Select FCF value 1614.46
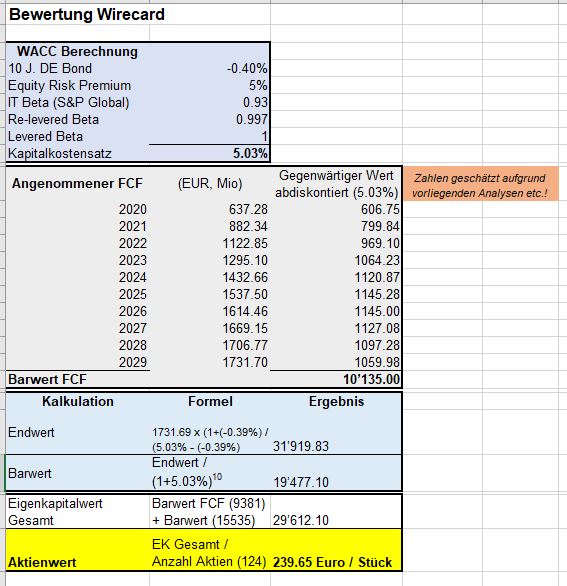 (245, 311)
